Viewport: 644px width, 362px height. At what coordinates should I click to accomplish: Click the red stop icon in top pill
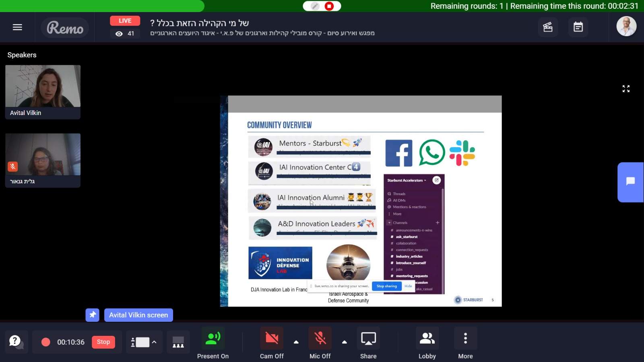click(329, 6)
